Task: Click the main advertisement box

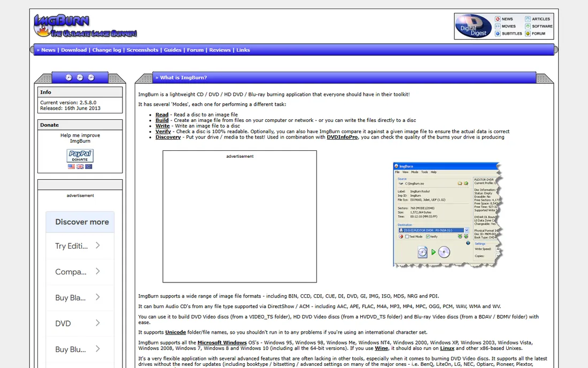Action: tap(239, 217)
